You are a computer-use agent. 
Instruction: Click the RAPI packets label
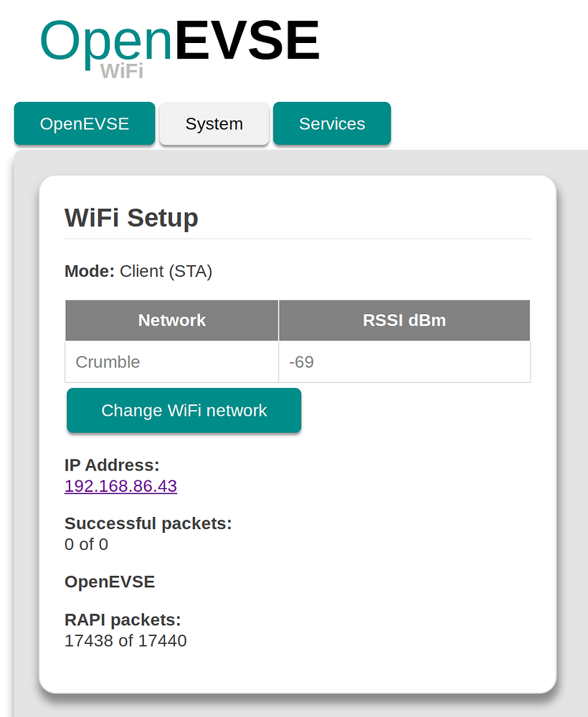[x=121, y=619]
